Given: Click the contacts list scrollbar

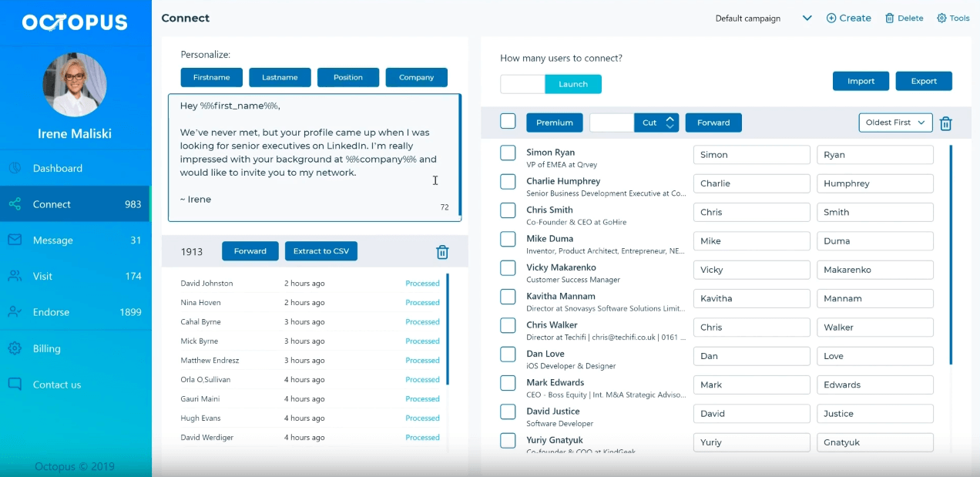Looking at the screenshot, I should coord(951,254).
